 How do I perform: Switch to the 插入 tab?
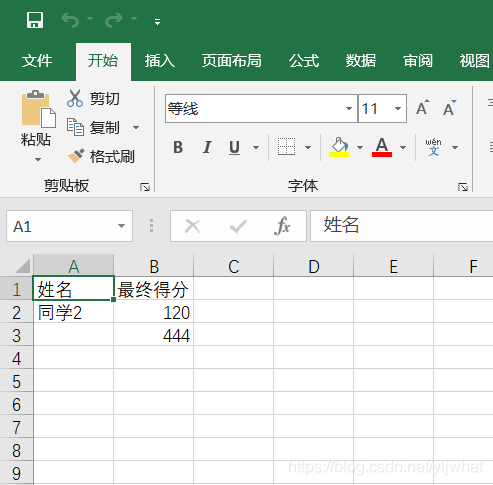(160, 61)
